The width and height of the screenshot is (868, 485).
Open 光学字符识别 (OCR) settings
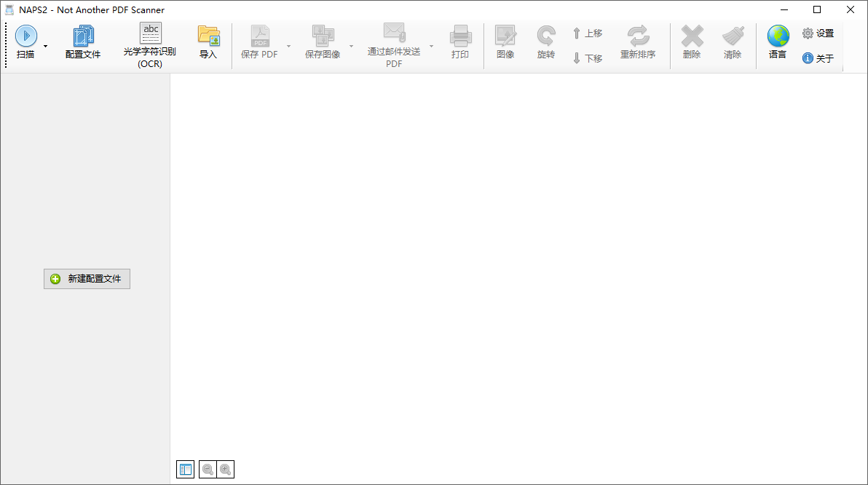[149, 45]
